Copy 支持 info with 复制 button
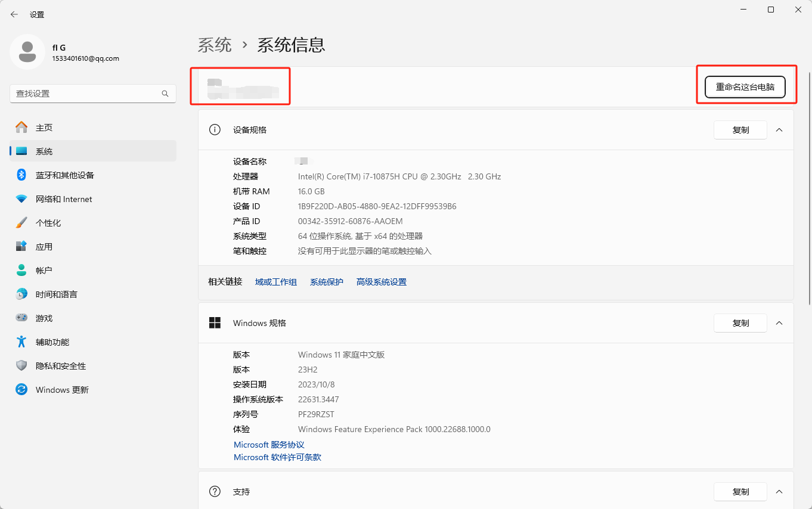 tap(740, 492)
